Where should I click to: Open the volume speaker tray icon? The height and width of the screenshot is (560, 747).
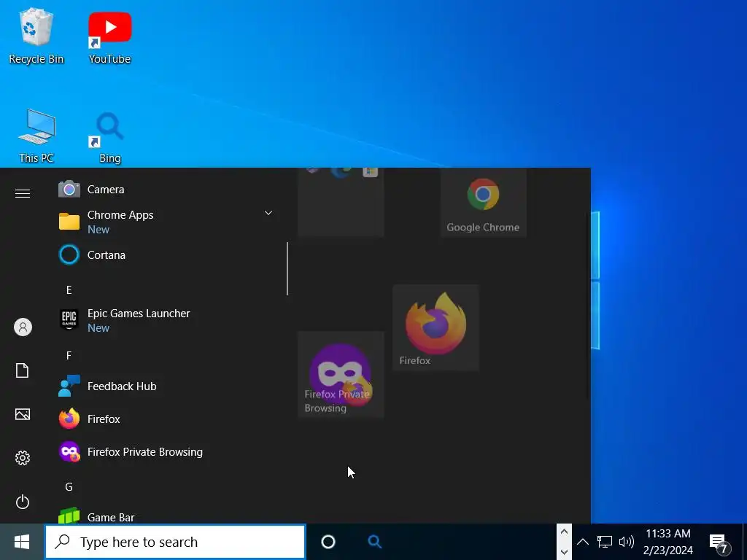tap(626, 542)
